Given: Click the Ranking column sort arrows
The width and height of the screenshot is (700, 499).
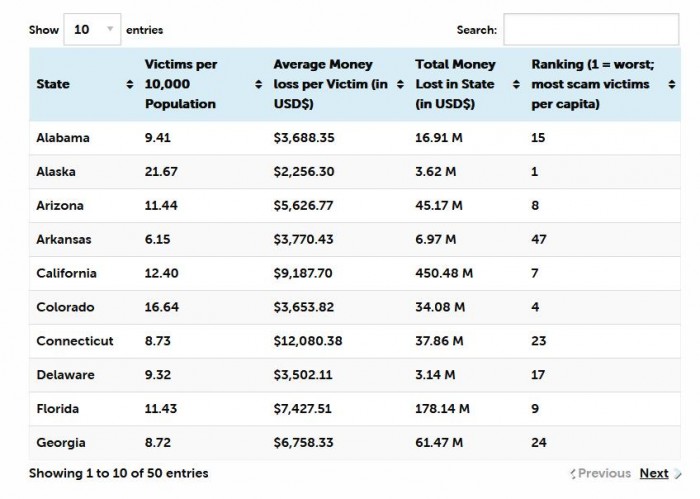Looking at the screenshot, I should pyautogui.click(x=672, y=85).
